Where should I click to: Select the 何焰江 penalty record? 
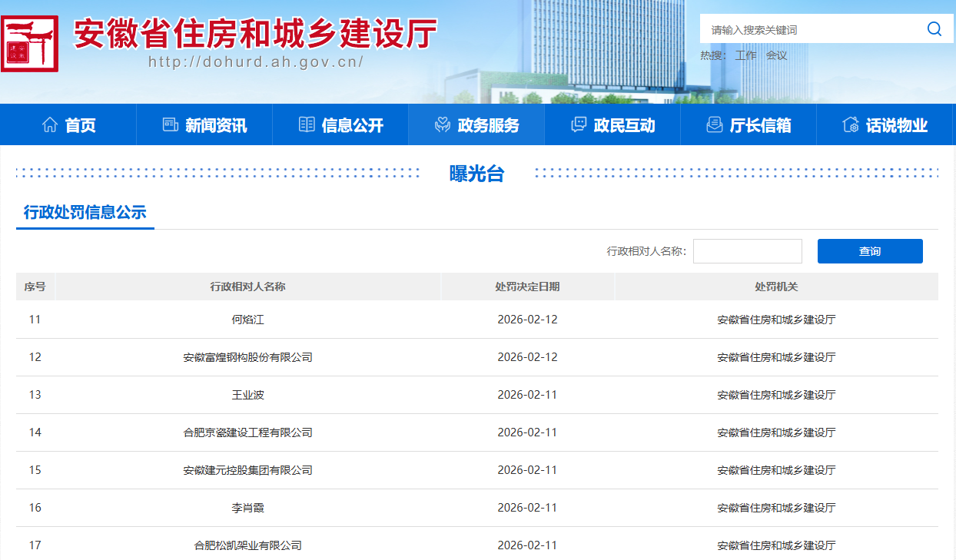tap(247, 320)
